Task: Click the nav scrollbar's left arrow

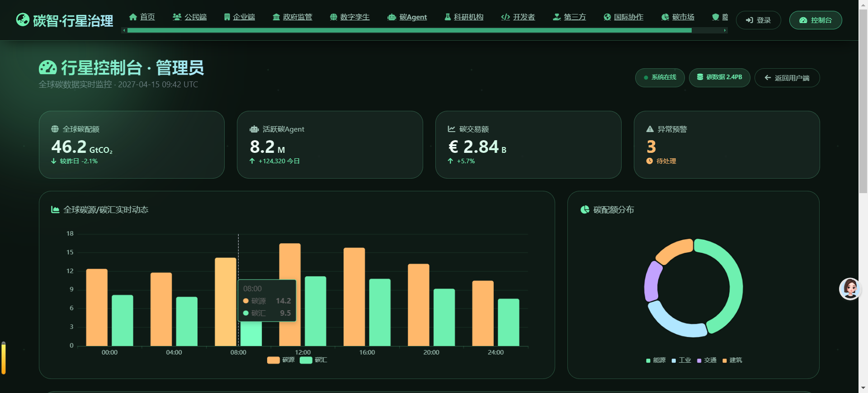Action: [124, 30]
